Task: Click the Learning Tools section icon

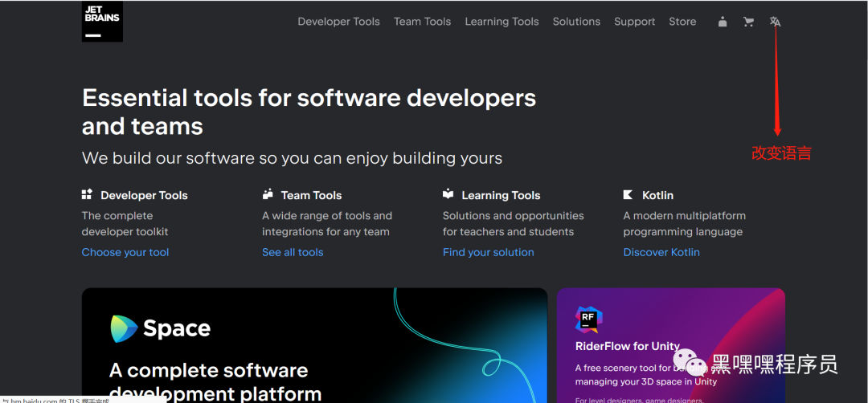Action: click(448, 194)
